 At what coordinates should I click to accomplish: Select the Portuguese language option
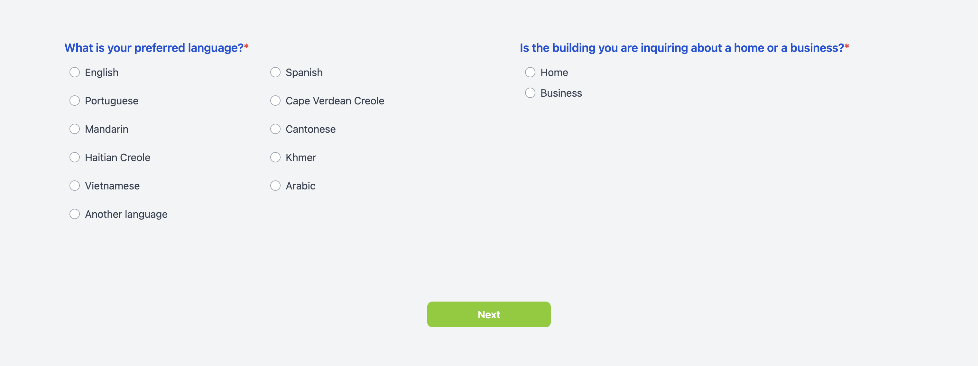(x=75, y=101)
